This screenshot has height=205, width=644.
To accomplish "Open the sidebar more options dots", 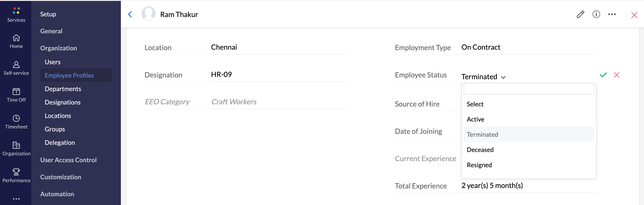I will coord(16,199).
